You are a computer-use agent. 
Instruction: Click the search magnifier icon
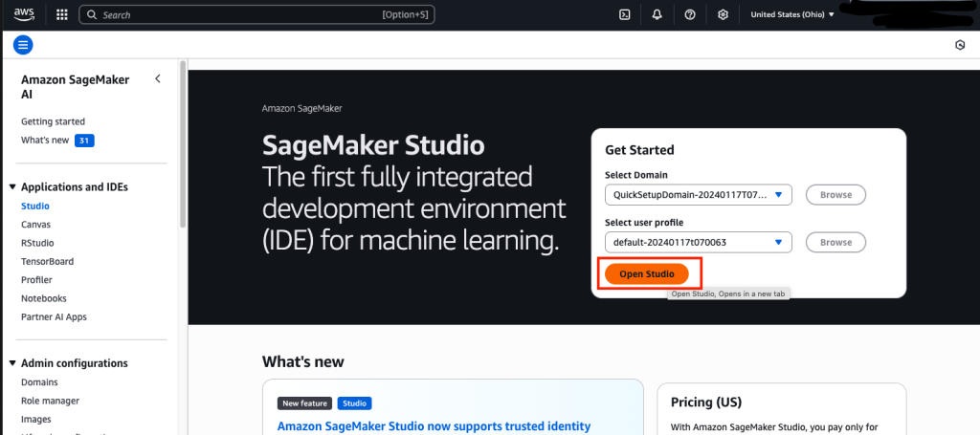point(91,15)
